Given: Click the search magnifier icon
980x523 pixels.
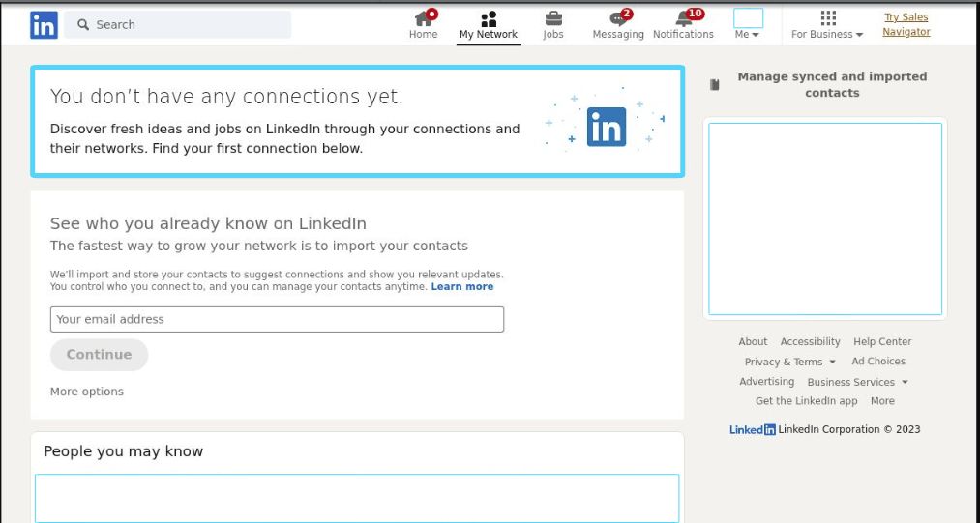Looking at the screenshot, I should click(x=83, y=24).
